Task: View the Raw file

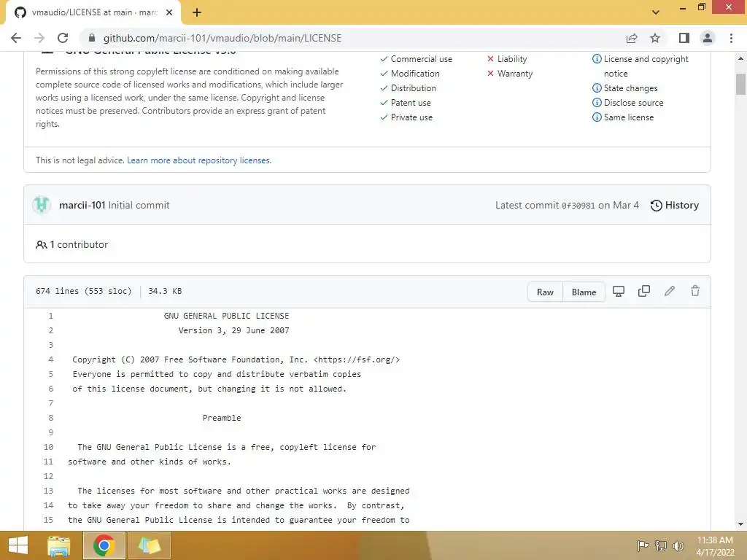Action: (x=545, y=292)
